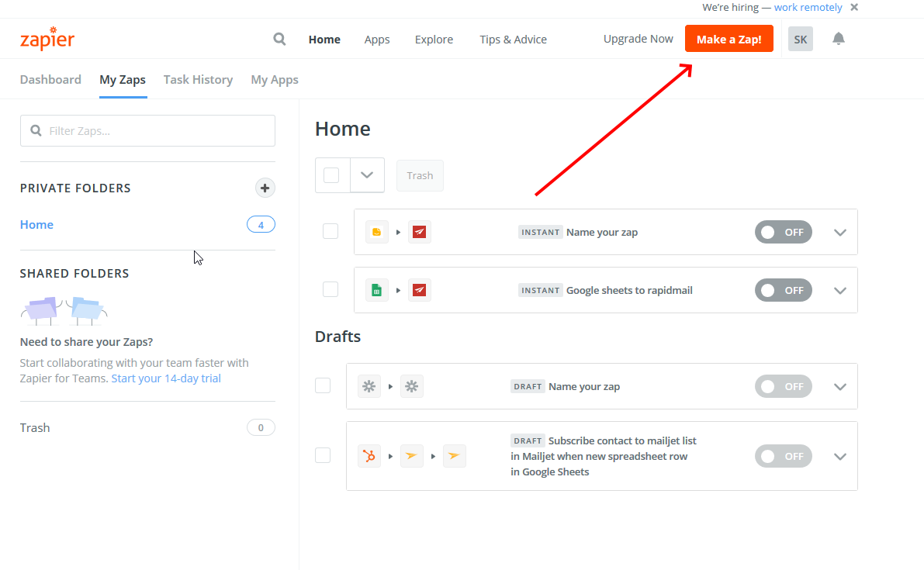Image resolution: width=924 pixels, height=570 pixels.
Task: Click the yellow trigger app icon in first zap
Action: (x=376, y=232)
